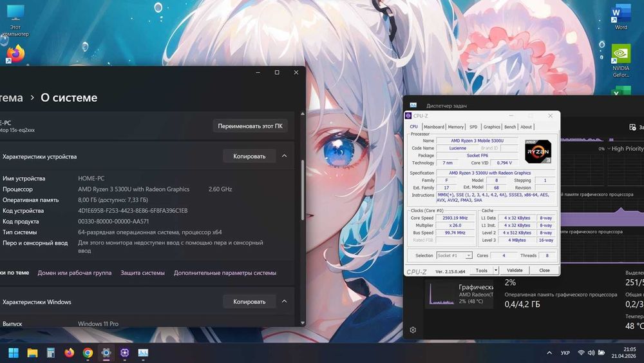Launch Firefox from the desktop shortcut

15,54
